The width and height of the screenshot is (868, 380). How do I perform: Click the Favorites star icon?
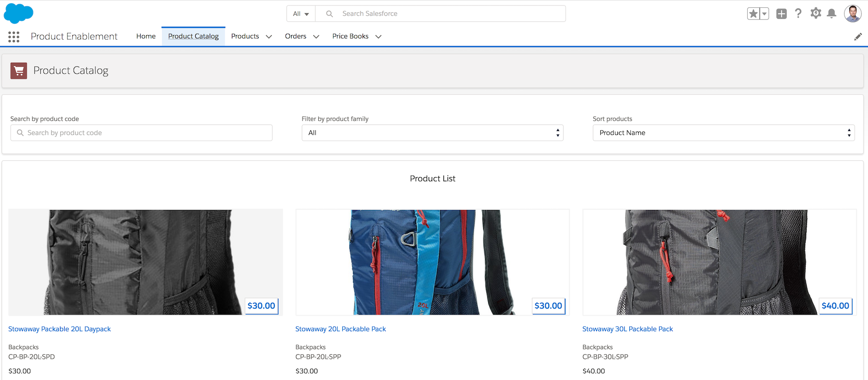pyautogui.click(x=753, y=14)
